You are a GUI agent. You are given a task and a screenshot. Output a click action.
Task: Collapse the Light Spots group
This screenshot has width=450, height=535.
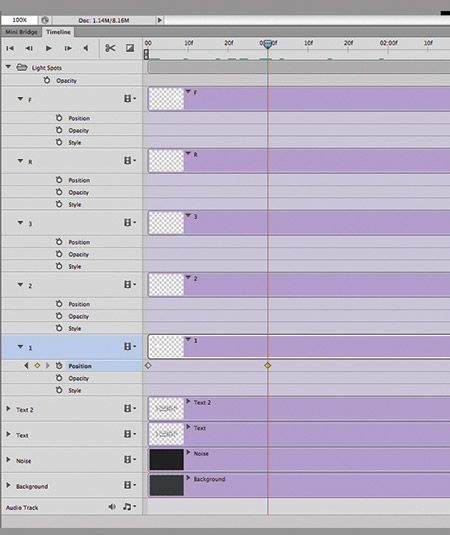click(x=8, y=67)
